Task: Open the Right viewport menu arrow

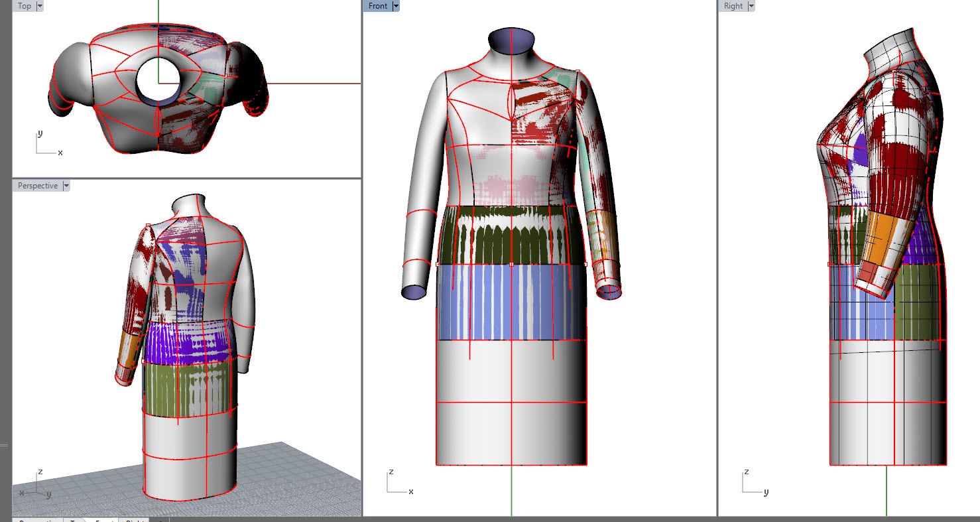Action: click(x=751, y=6)
